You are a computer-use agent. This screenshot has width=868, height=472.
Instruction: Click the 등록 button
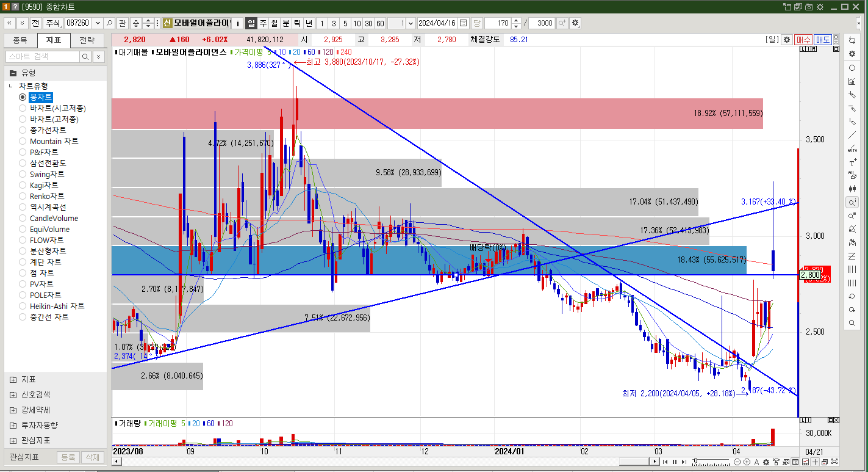coord(68,457)
